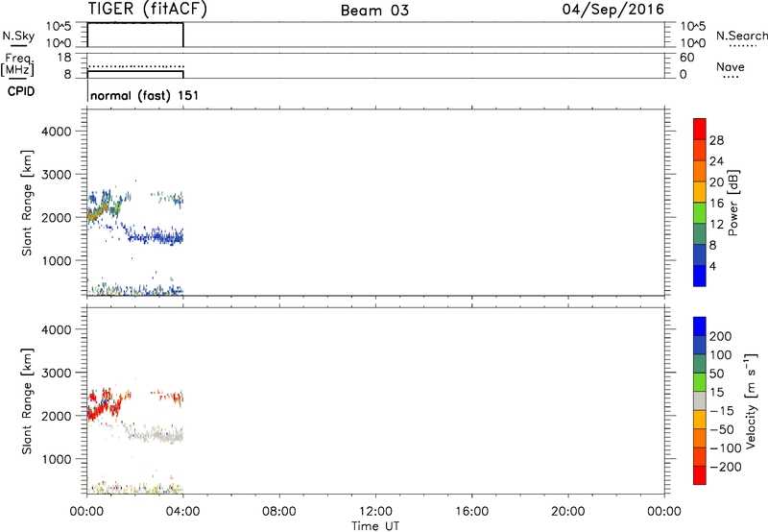Screen dimensions: 768x532
Task: Click the blue bottom segment of Power colorbar
Action: [700, 276]
